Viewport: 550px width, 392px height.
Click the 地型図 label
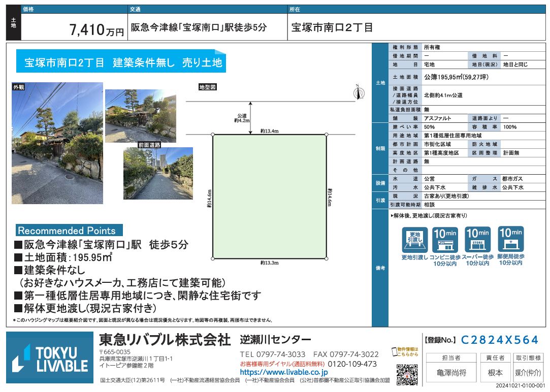pos(207,87)
